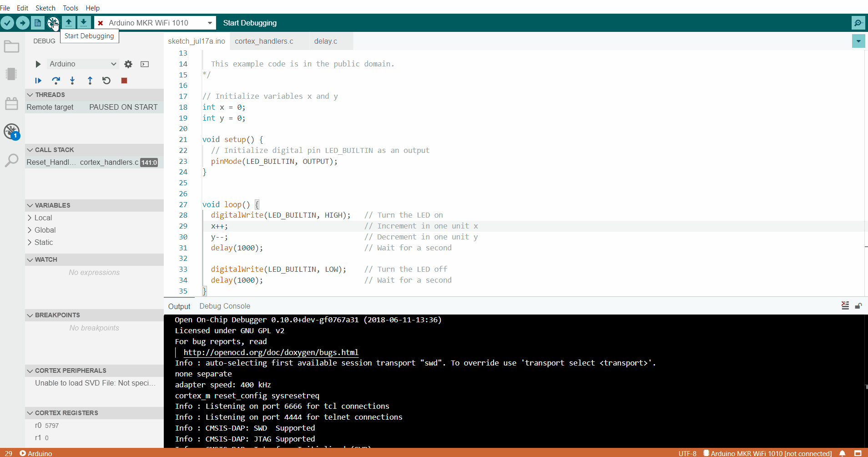Open the Sketch menu
The width and height of the screenshot is (868, 457).
[x=45, y=8]
